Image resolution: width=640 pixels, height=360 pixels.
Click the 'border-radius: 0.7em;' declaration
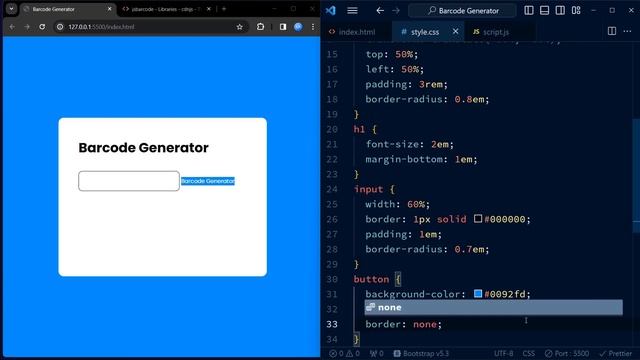[x=427, y=249]
